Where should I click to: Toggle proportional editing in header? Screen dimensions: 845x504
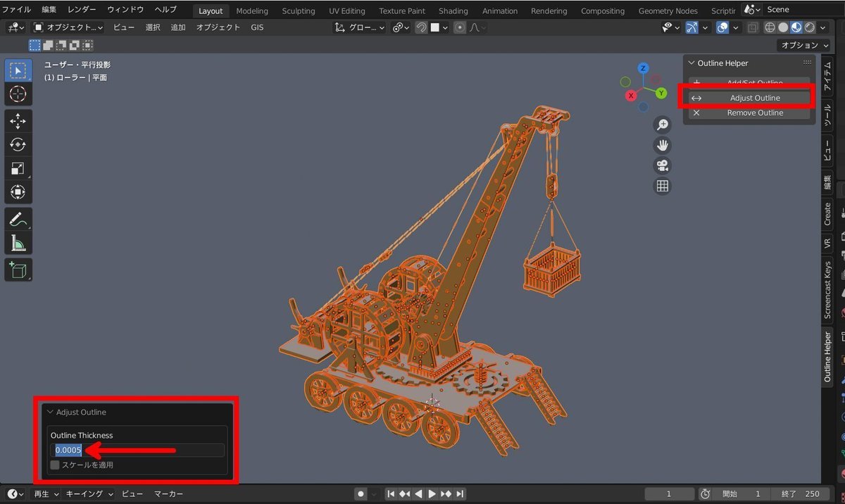point(460,27)
